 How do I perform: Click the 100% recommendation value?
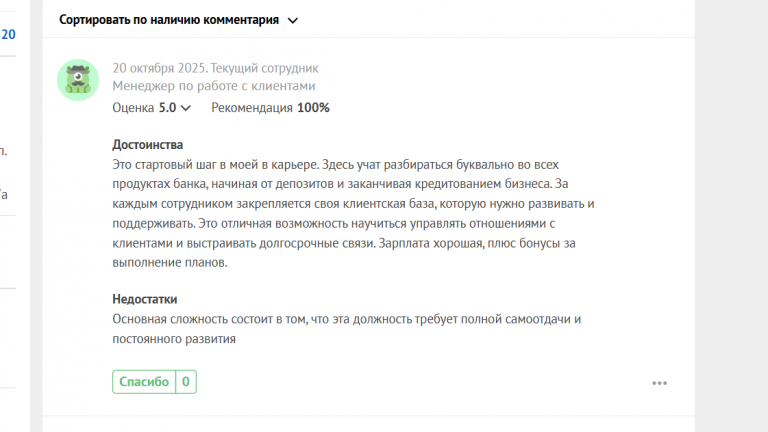coord(313,108)
